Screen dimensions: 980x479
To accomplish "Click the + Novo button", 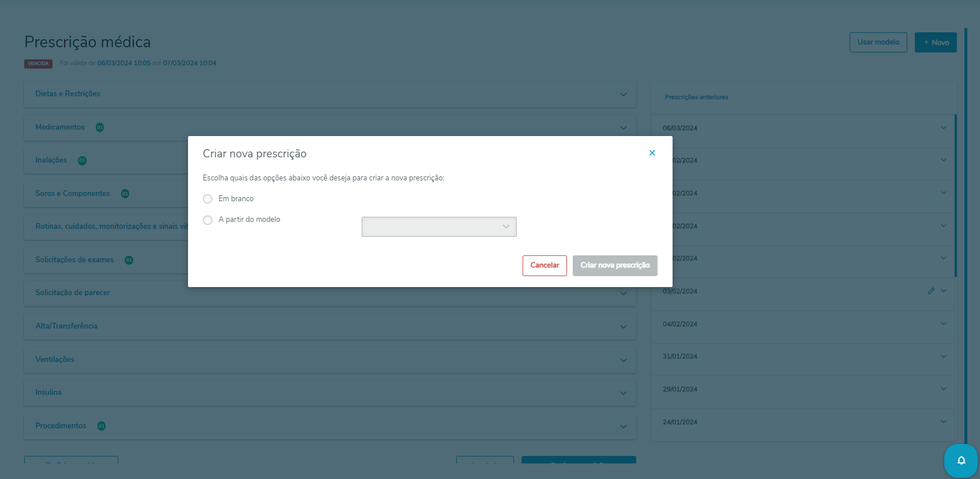I will tap(936, 42).
